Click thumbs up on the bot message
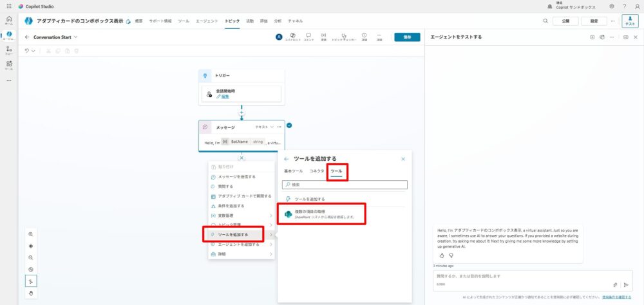 [442, 255]
